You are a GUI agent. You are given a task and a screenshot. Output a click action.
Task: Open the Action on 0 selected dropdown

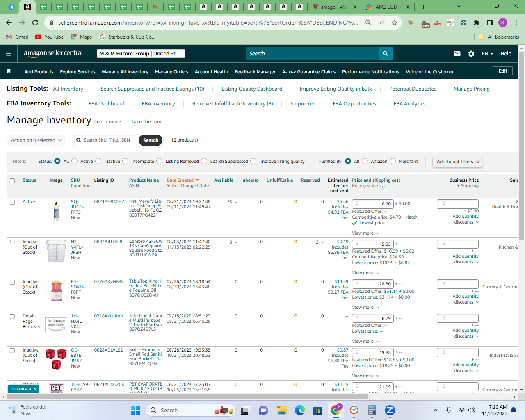(x=36, y=140)
